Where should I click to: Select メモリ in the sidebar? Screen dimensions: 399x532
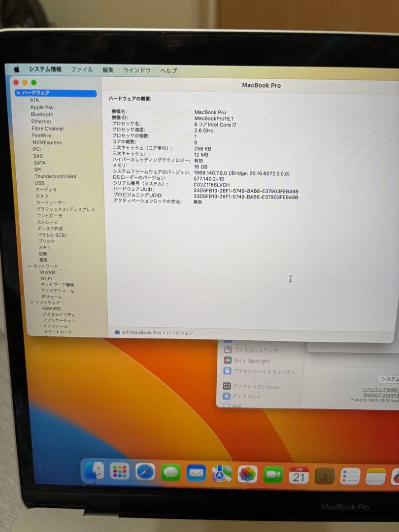point(44,248)
